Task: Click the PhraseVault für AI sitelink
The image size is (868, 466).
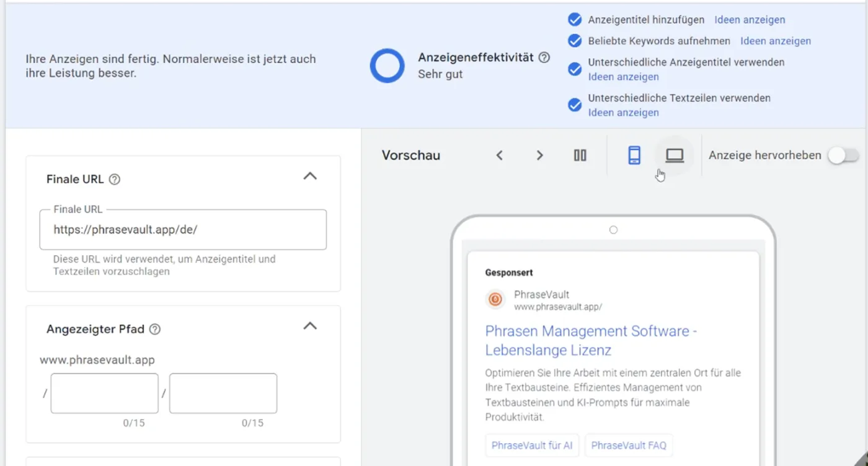Action: tap(532, 446)
